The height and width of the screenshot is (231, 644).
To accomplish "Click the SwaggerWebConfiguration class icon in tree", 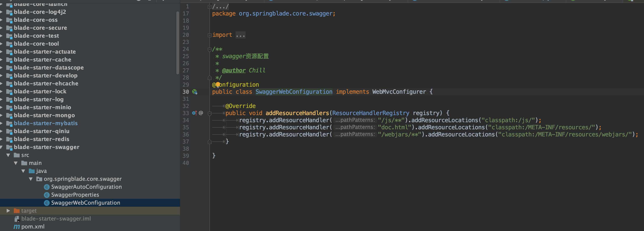I will click(x=47, y=203).
